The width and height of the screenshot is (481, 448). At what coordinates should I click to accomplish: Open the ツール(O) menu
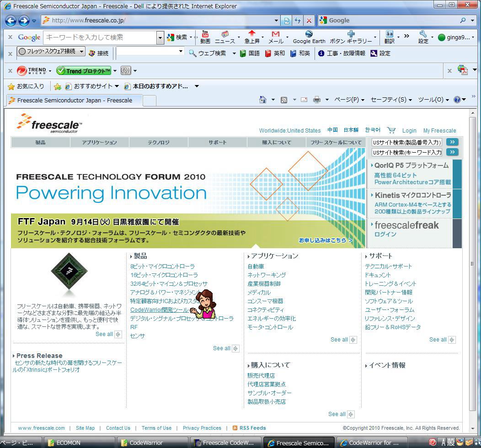click(x=433, y=100)
